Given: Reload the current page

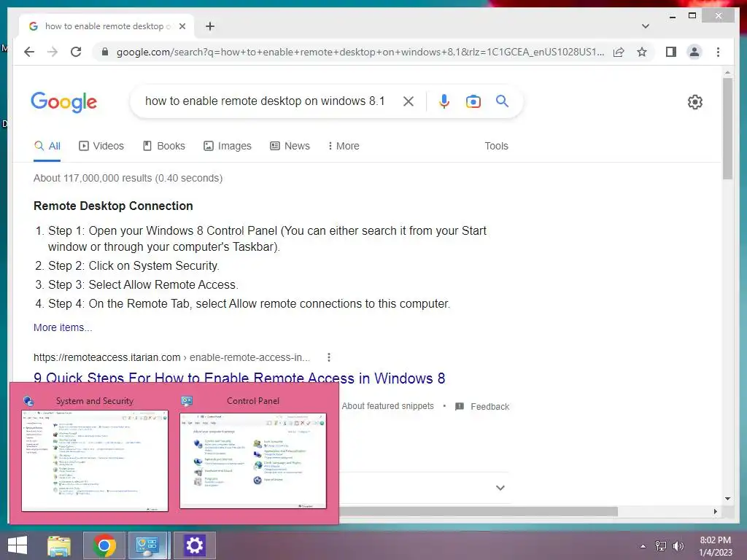Looking at the screenshot, I should [x=76, y=52].
